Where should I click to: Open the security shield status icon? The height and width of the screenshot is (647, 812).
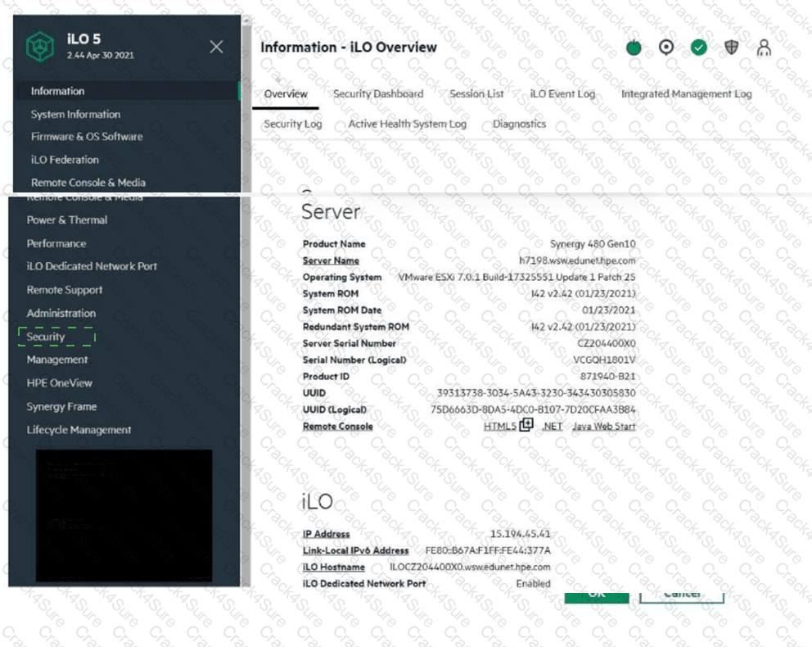730,48
